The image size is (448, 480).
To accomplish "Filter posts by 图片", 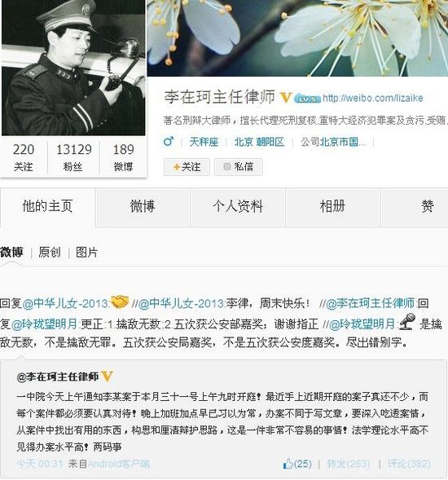I will (x=87, y=253).
